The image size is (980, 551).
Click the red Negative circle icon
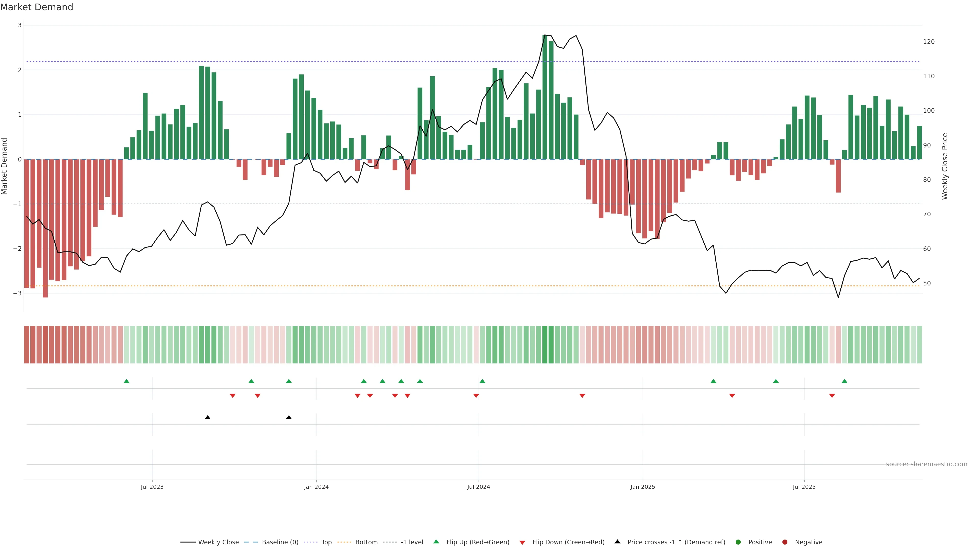coord(785,542)
